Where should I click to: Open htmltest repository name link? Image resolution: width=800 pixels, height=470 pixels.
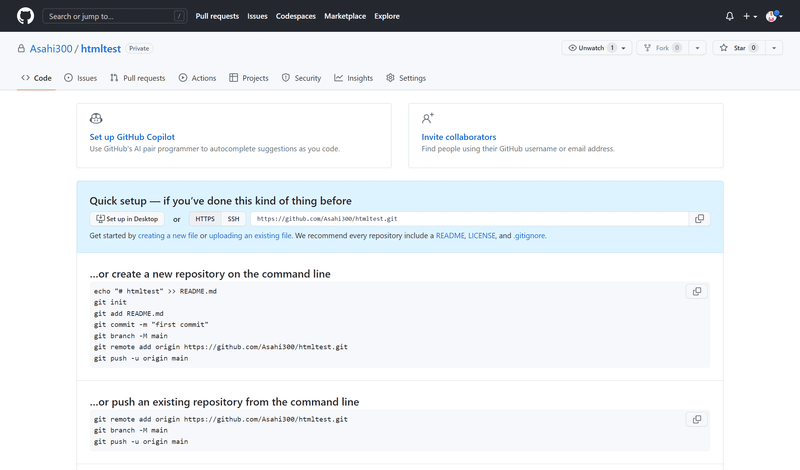[x=101, y=48]
